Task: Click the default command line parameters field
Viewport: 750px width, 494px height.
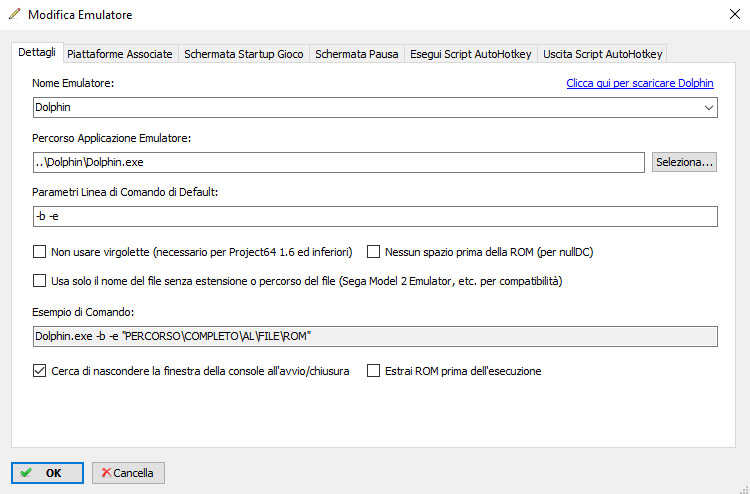Action: [x=375, y=217]
